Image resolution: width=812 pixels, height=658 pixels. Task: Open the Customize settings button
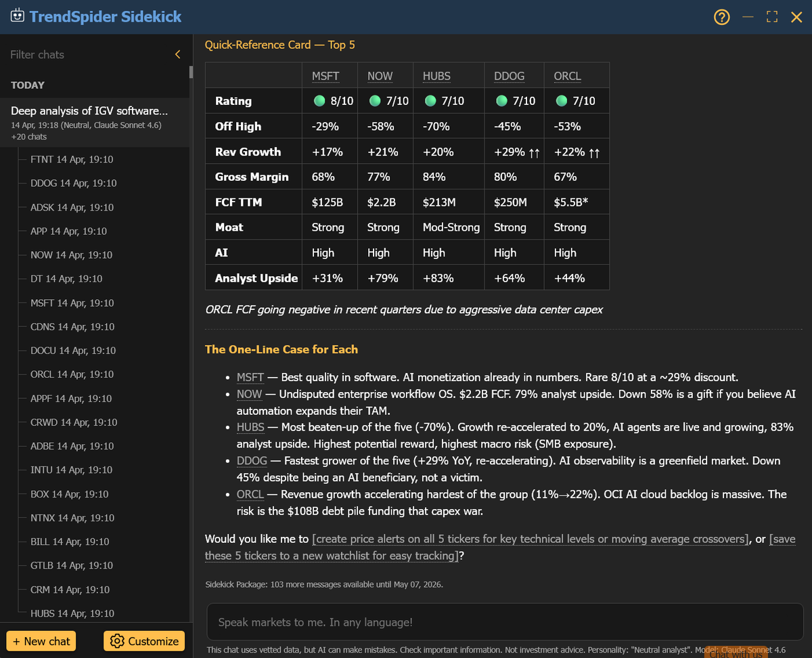coord(145,641)
